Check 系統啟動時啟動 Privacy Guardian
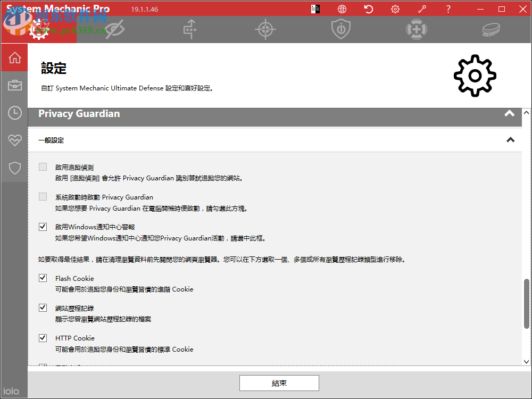532x399 pixels. (43, 196)
